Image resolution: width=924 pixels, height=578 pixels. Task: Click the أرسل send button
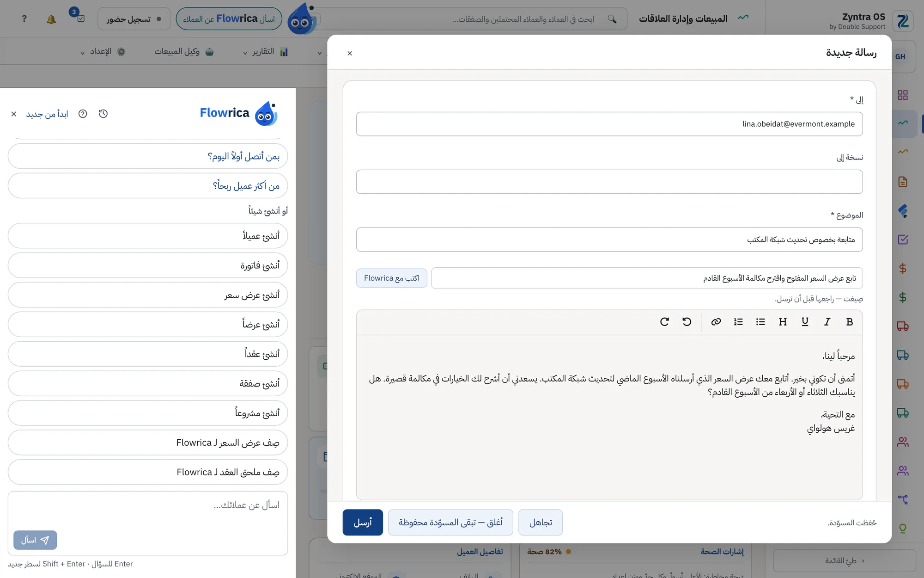click(363, 523)
